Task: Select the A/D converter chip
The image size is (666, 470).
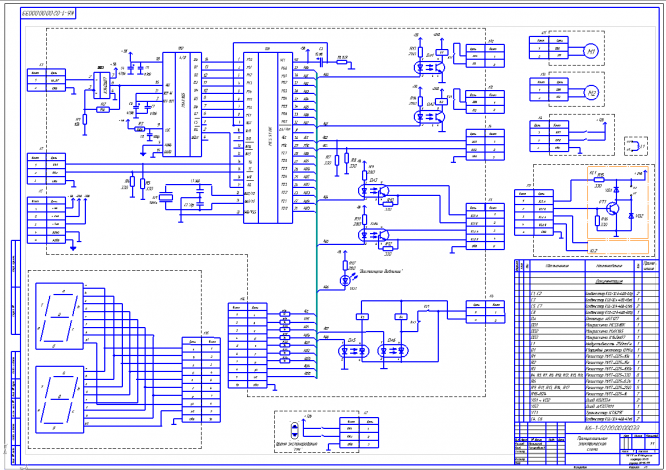Action: tap(182, 104)
